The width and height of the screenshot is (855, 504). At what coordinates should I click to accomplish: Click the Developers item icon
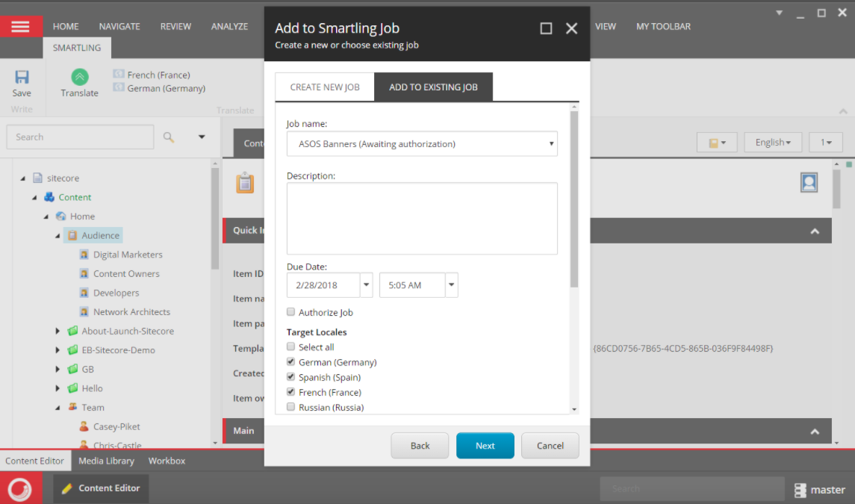[84, 293]
